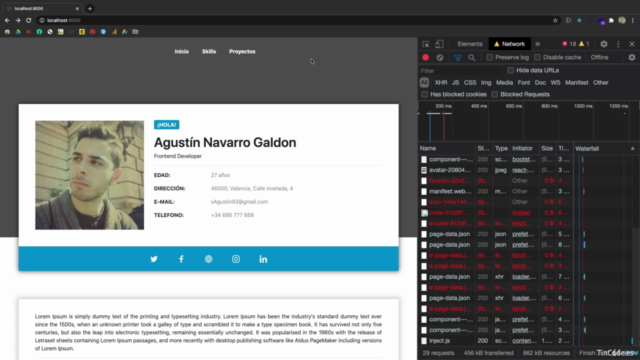Viewport: 640px width, 360px height.
Task: Check Hide data URLs
Action: 510,70
